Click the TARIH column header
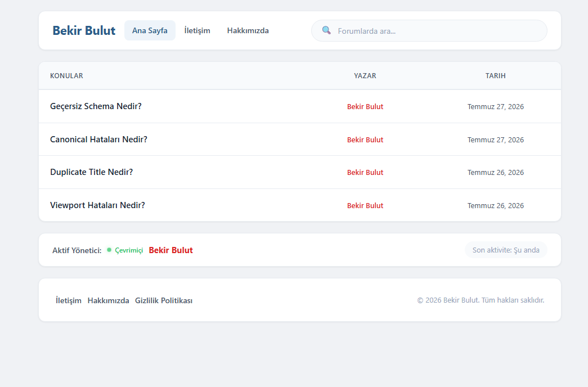Screen dimensions: 588x387 click(495, 76)
